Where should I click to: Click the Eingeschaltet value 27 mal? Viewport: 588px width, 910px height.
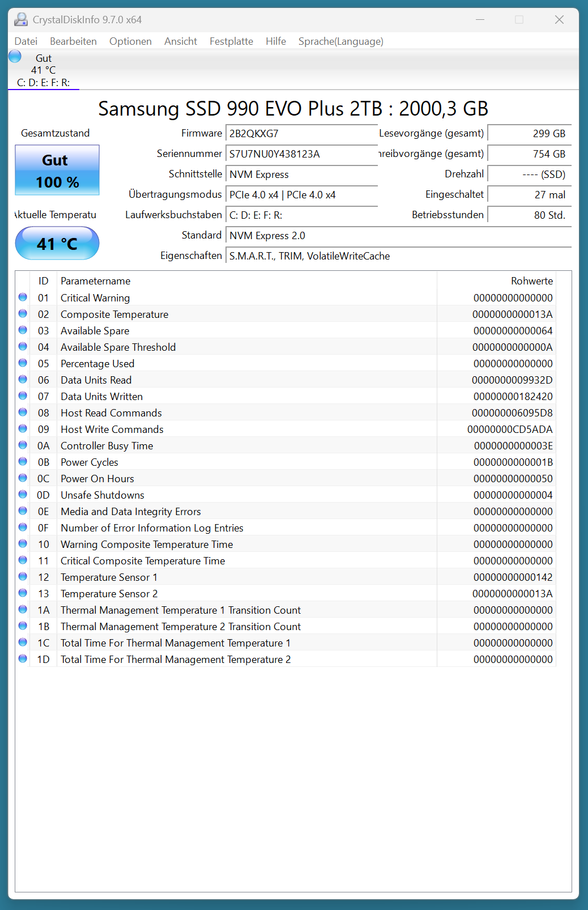pyautogui.click(x=530, y=195)
